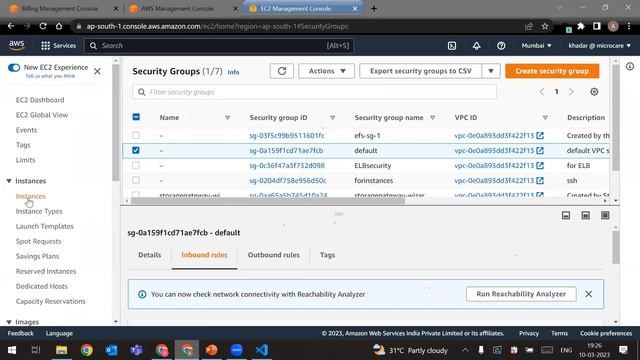This screenshot has height=360, width=640.
Task: Click the sidebar vertical scrollbar
Action: [x=116, y=122]
